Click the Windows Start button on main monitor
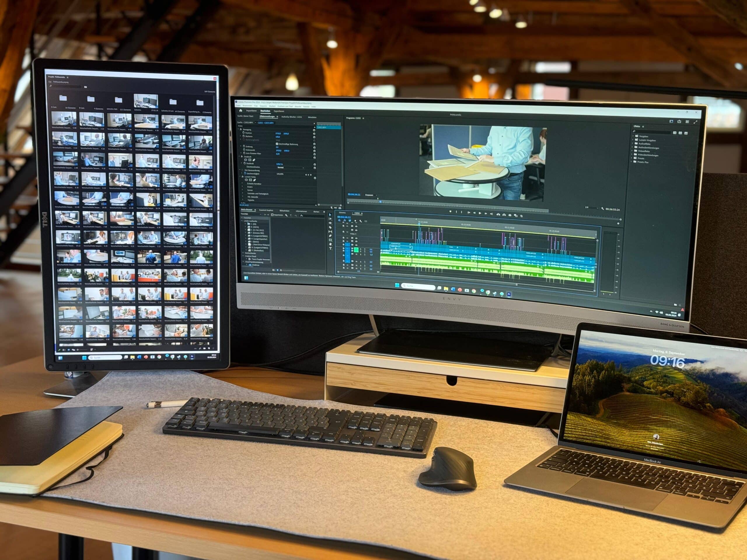747x560 pixels. click(x=397, y=285)
